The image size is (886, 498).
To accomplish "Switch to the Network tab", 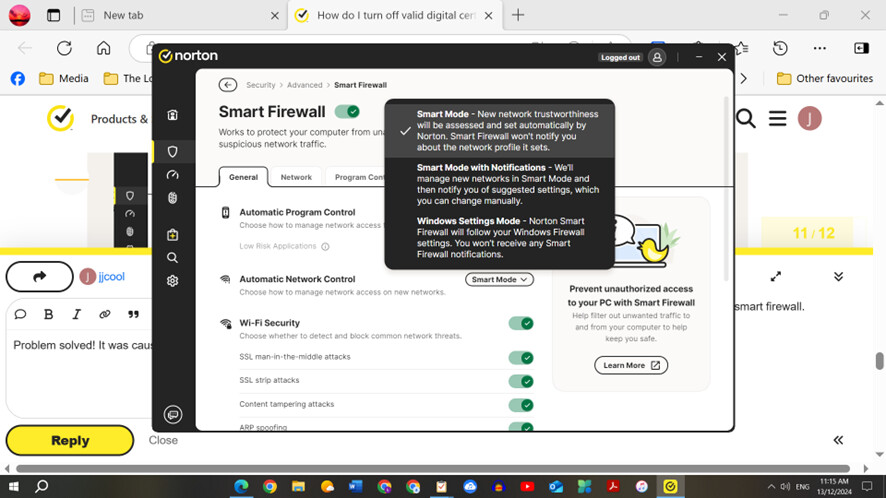I will pos(296,177).
